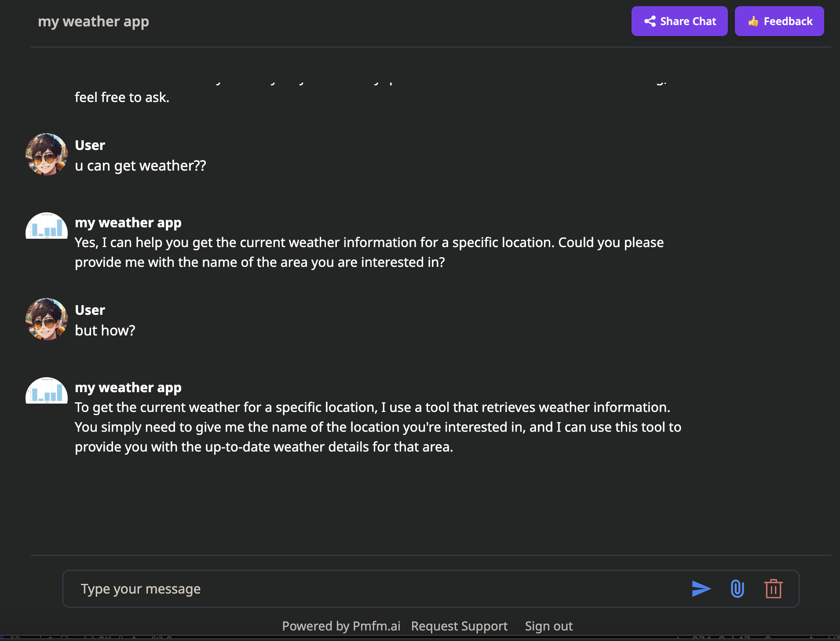Click the 'my weather app' title
Screen dimensions: 840x641
tap(93, 21)
